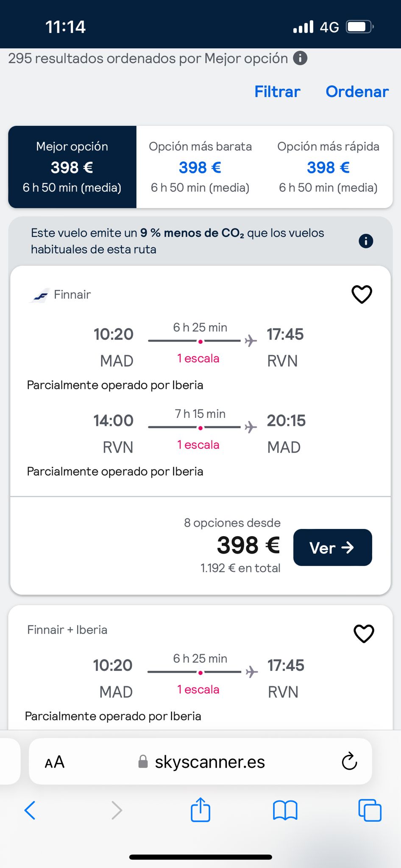Switch to Opción más barata tab
Image resolution: width=401 pixels, height=868 pixels.
200,167
